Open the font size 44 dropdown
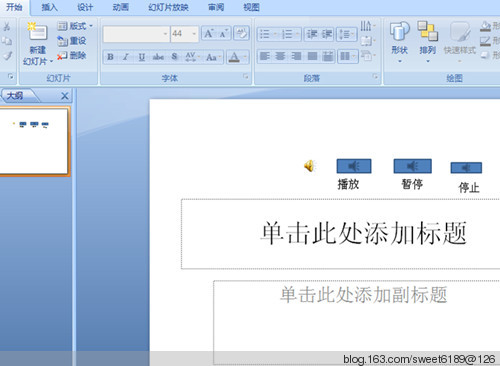 coord(194,34)
